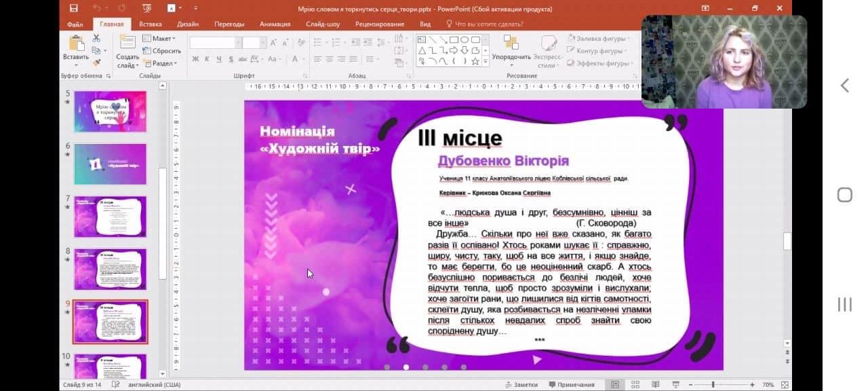
Task: Open the Макет layout dropdown
Action: [161, 39]
